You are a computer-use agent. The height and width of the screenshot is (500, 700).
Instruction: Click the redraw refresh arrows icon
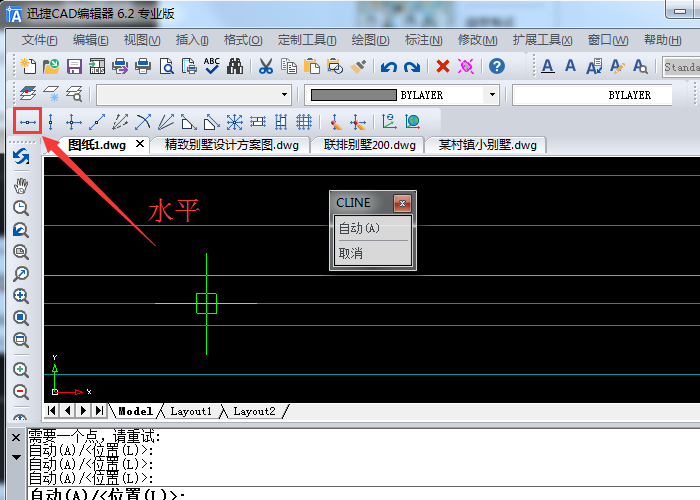[21, 157]
